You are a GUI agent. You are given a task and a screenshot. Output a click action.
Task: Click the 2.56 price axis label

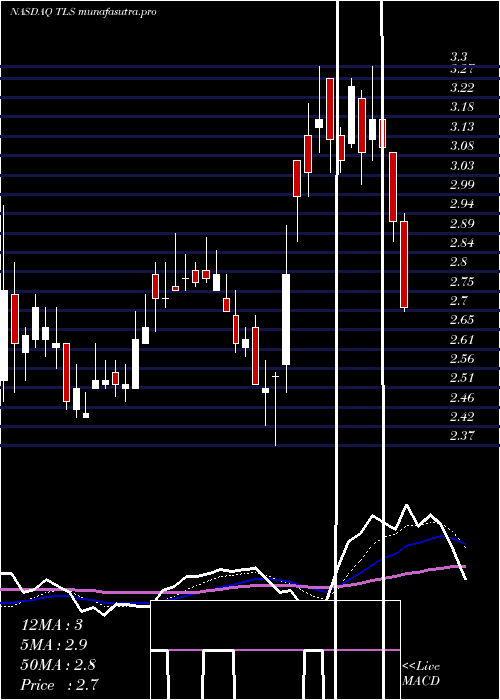point(461,359)
